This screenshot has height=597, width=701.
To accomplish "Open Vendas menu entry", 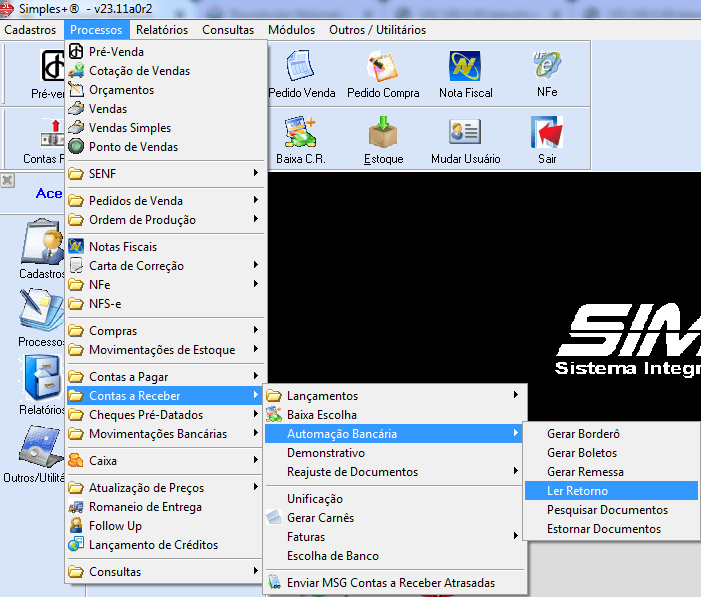I will 166,109.
